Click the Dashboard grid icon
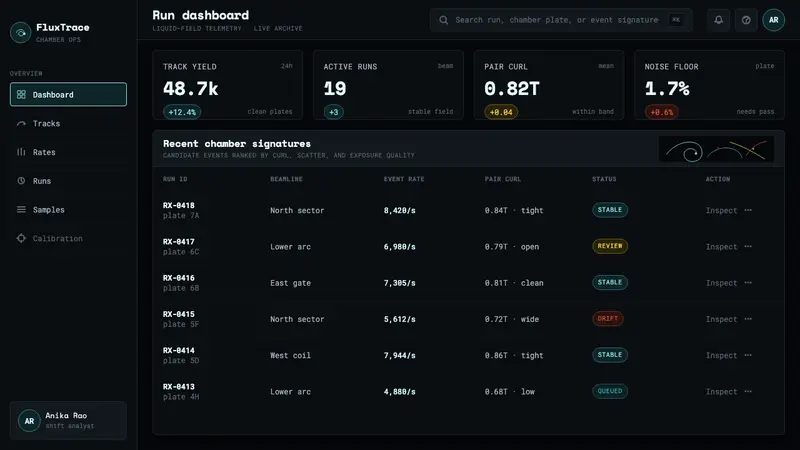This screenshot has height=450, width=800. click(21, 94)
